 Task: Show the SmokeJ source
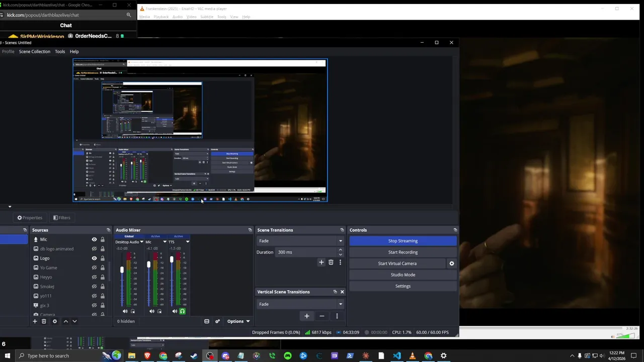click(94, 287)
